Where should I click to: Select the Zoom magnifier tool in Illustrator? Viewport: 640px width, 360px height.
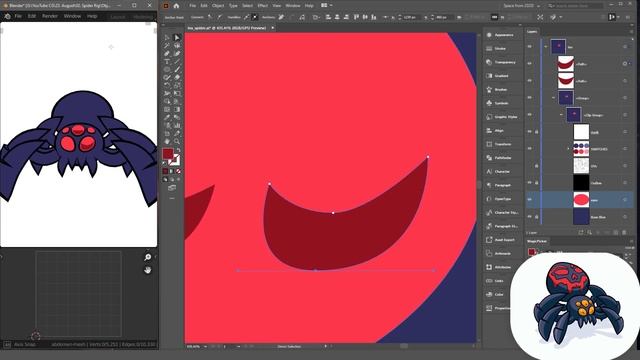(x=177, y=141)
